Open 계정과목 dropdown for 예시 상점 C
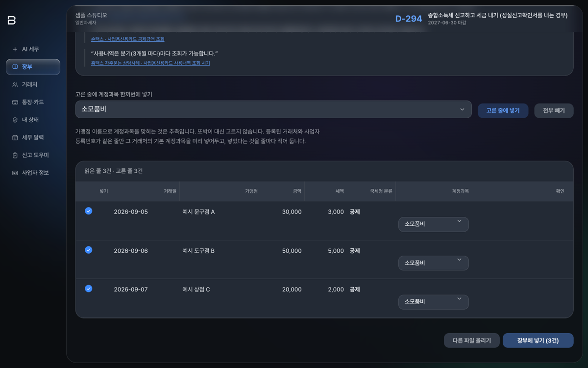Image resolution: width=588 pixels, height=368 pixels. click(434, 302)
